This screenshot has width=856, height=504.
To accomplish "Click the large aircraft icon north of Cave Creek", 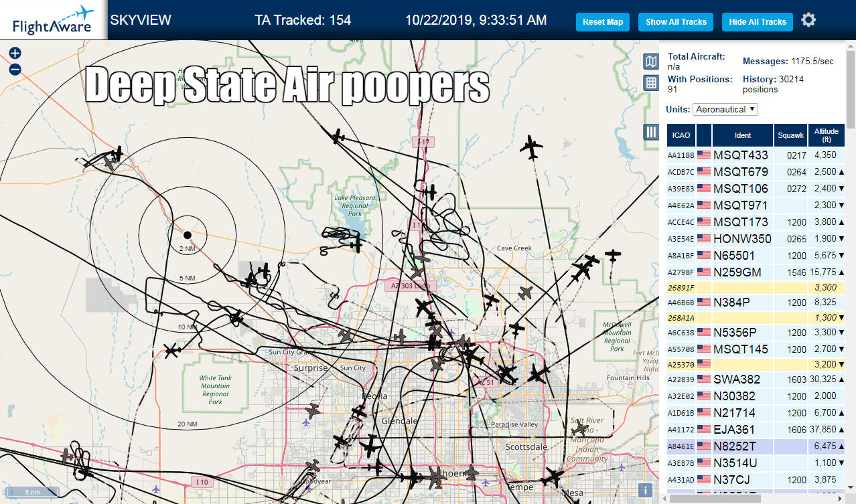I will [532, 147].
